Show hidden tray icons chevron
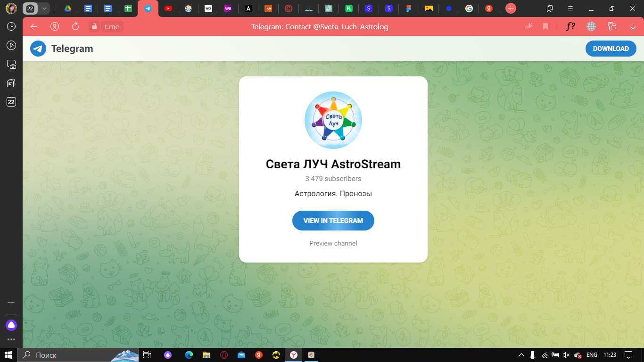 pyautogui.click(x=521, y=355)
